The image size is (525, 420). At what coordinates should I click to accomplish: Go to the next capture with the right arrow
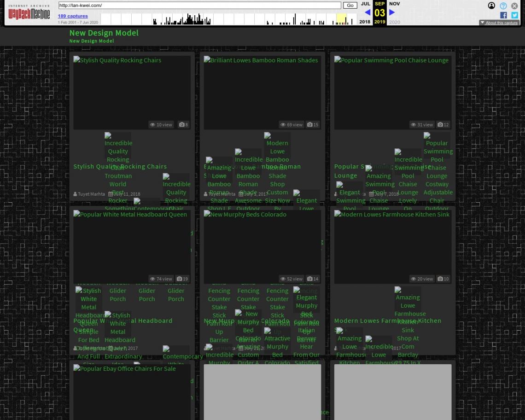(392, 12)
